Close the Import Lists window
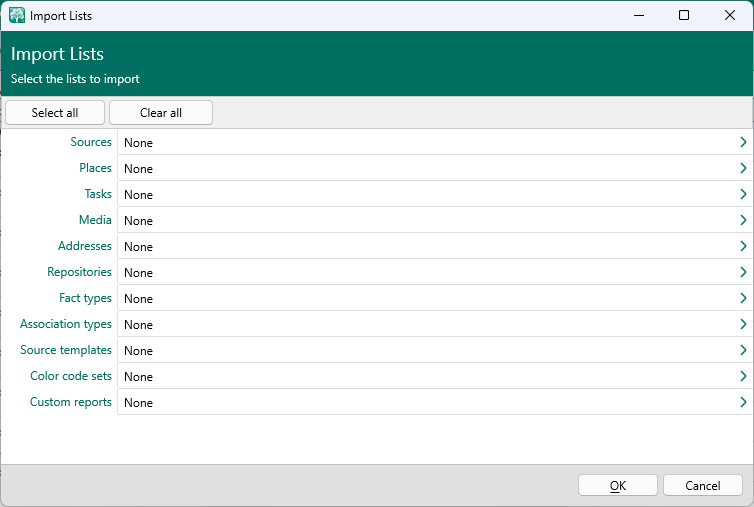Image resolution: width=754 pixels, height=507 pixels. click(729, 15)
